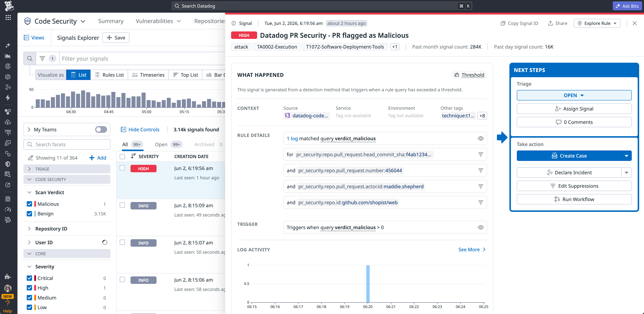
Task: Switch visualization to Top List
Action: pyautogui.click(x=186, y=75)
